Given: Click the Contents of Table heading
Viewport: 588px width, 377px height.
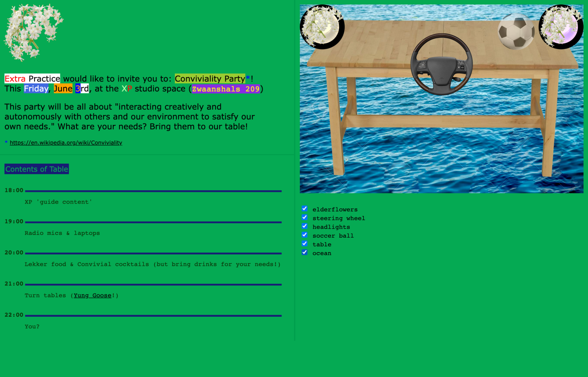Looking at the screenshot, I should click(36, 169).
